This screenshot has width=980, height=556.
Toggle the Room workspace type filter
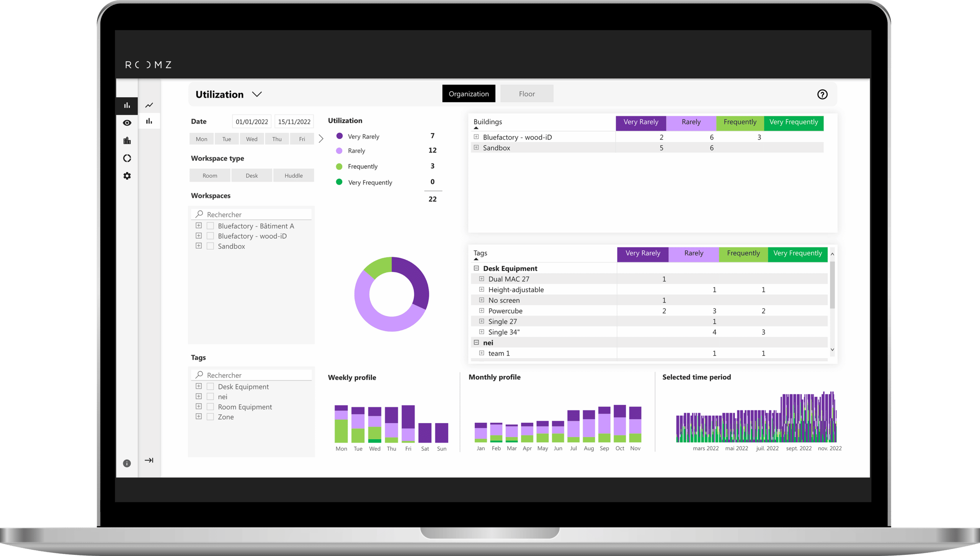point(210,175)
